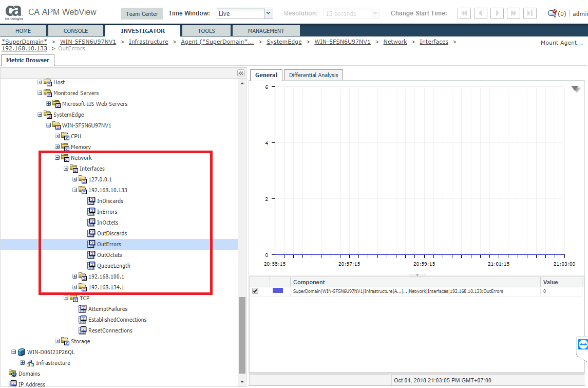Image resolution: width=588 pixels, height=388 pixels.
Task: Click the InOctets metric icon
Action: [x=91, y=223]
